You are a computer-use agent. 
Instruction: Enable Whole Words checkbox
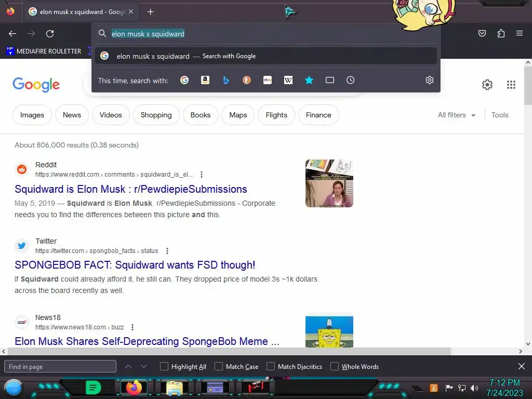(x=335, y=366)
